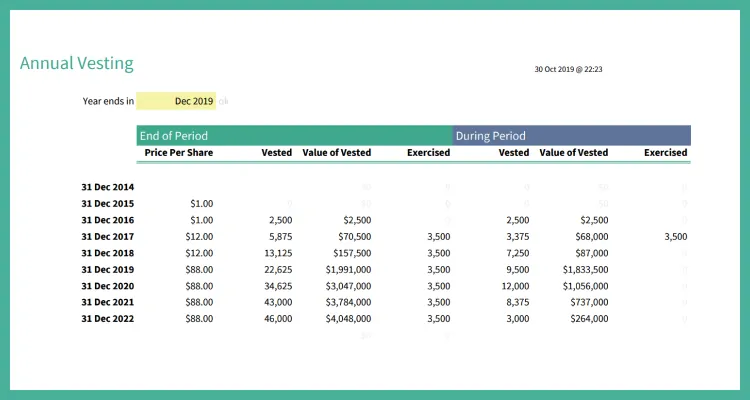Screen dimensions: 750x400
Task: Select the '31 Dec 2021' row label
Action: pyautogui.click(x=108, y=302)
